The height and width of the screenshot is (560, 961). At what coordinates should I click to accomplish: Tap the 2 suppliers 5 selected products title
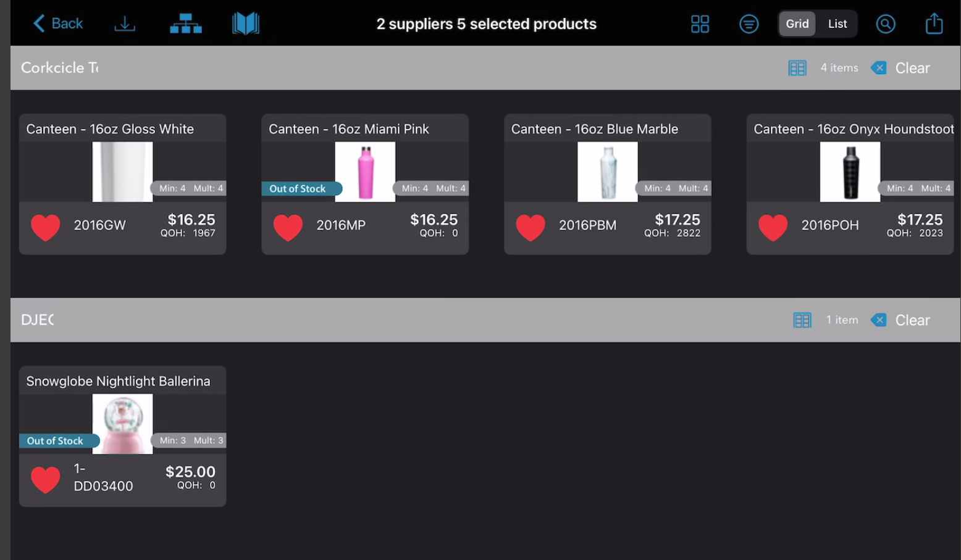point(487,23)
